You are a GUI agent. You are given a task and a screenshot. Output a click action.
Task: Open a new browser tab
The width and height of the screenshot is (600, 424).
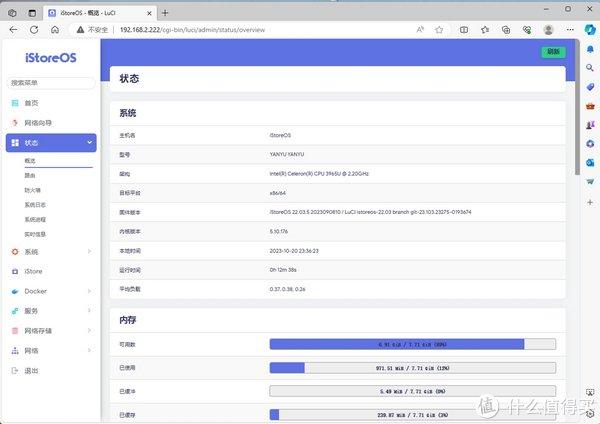tap(165, 13)
